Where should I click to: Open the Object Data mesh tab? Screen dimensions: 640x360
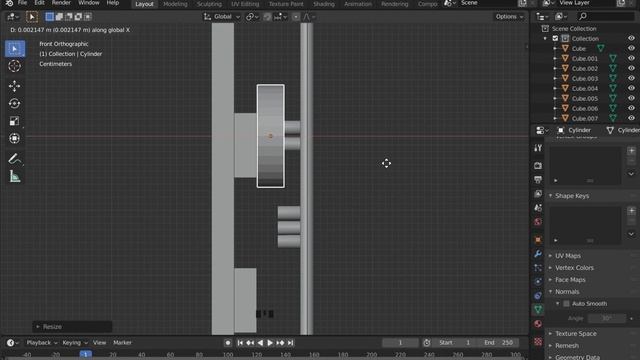[x=538, y=309]
